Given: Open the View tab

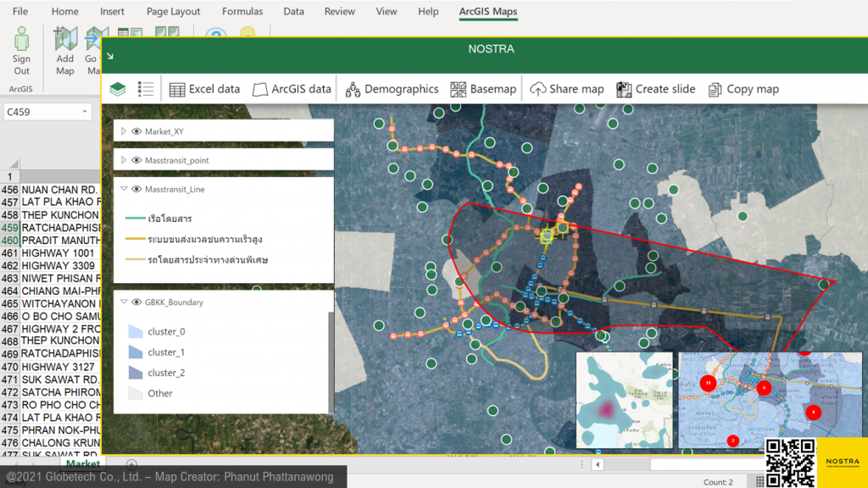Looking at the screenshot, I should click(387, 11).
